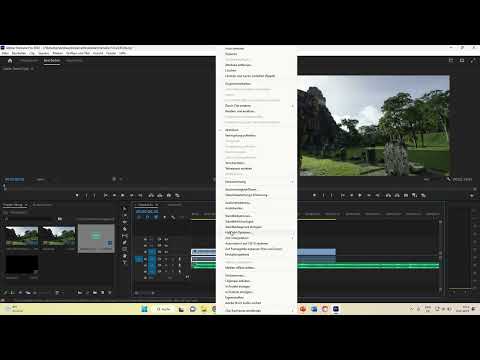Toggle insert sequences as nests button
The image size is (480, 360).
(x=139, y=217)
